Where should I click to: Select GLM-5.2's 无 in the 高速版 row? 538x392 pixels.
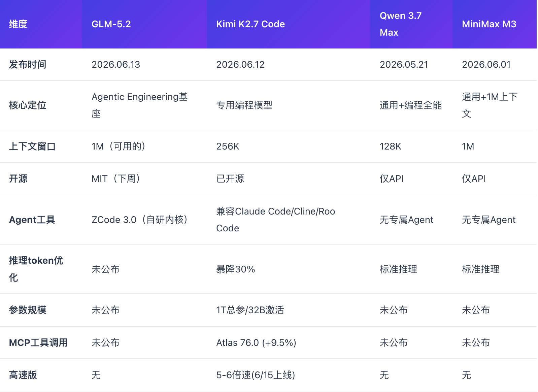[96, 375]
